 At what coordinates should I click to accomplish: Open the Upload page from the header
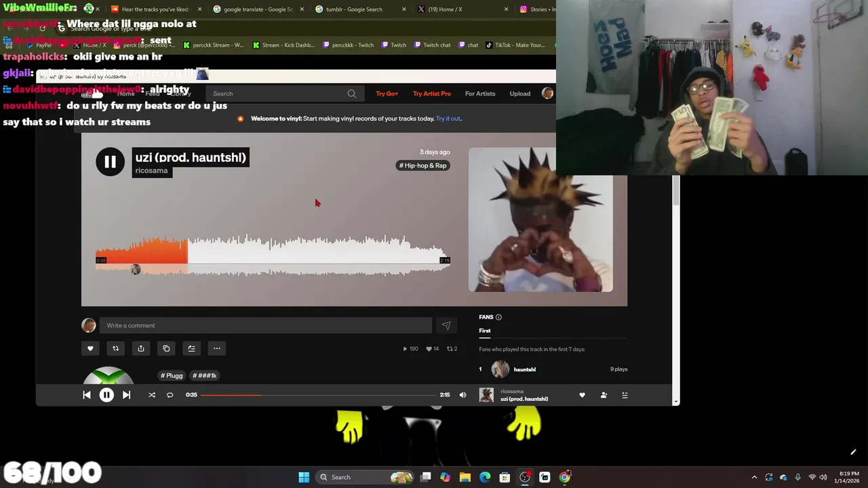520,94
